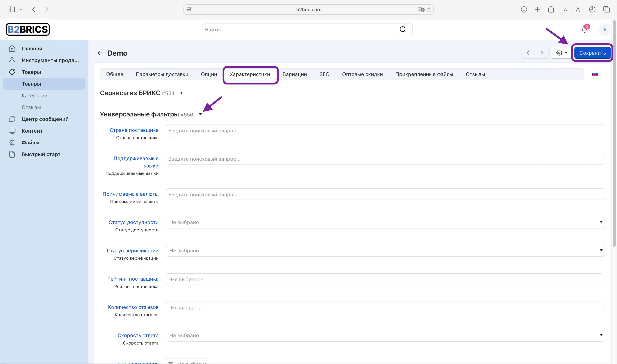Open Страна поставщика link
617x364 pixels.
[134, 130]
